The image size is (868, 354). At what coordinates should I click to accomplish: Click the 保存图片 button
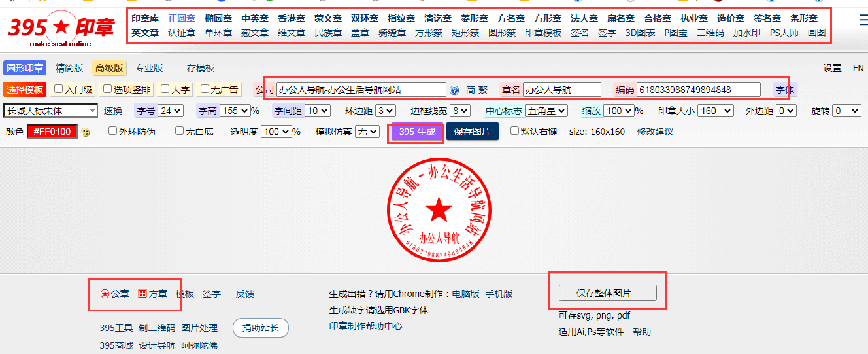tap(473, 132)
